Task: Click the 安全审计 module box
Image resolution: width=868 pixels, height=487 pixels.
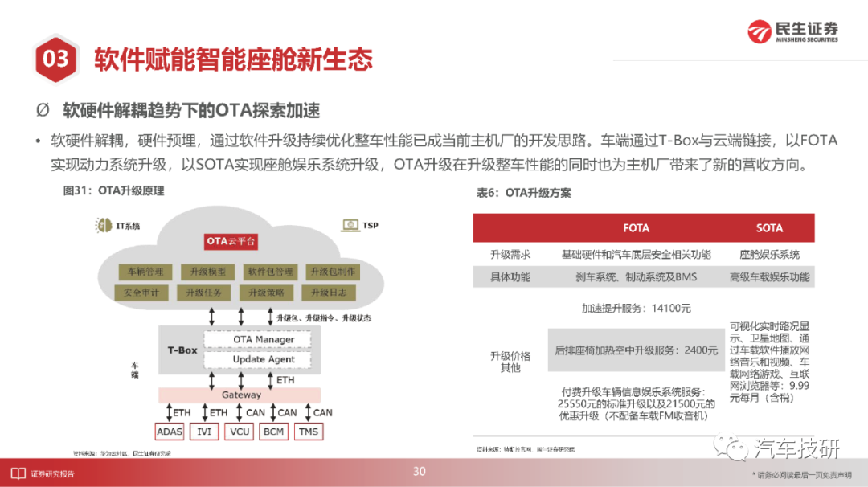Action: (141, 293)
